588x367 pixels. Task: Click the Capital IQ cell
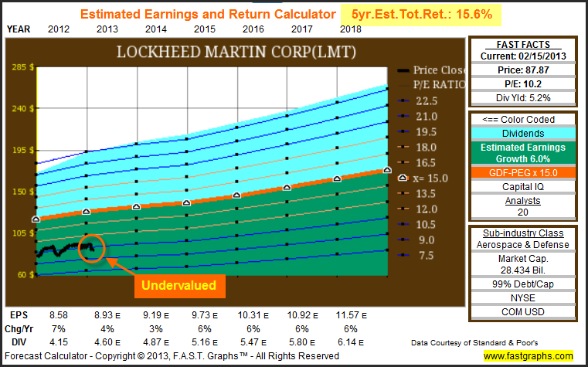523,187
